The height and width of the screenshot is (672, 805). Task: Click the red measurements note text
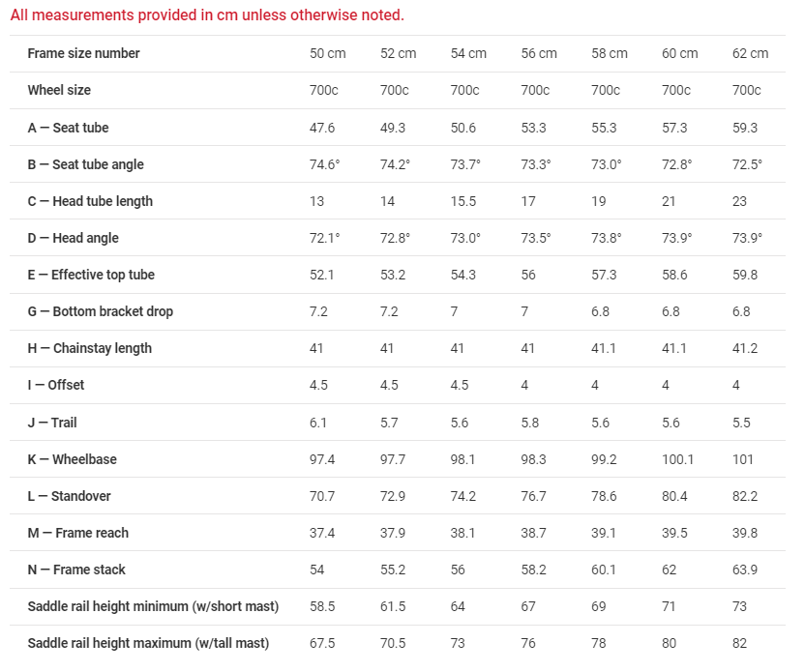click(207, 15)
